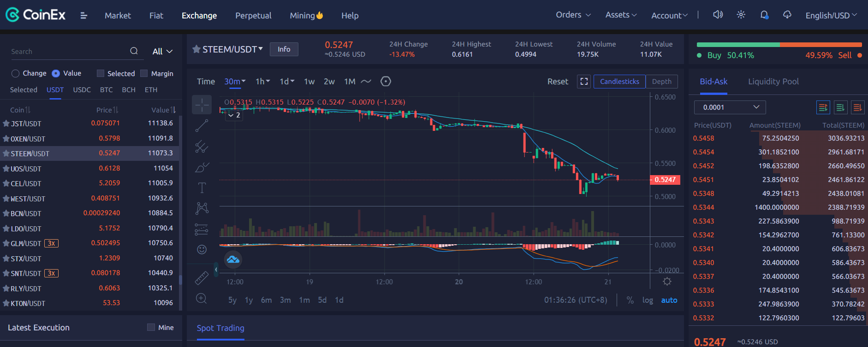Open the notifications bell
The width and height of the screenshot is (868, 347).
tap(764, 15)
